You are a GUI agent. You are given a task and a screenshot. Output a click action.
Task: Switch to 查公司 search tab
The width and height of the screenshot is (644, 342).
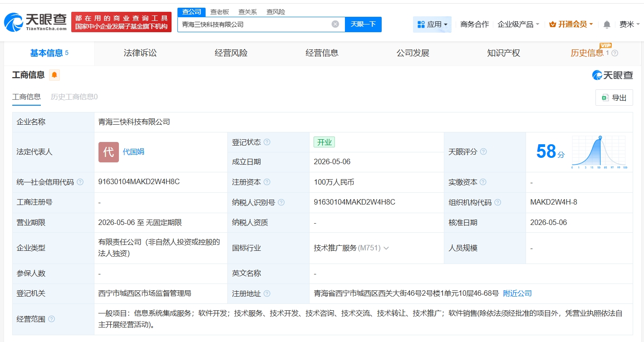pyautogui.click(x=192, y=12)
